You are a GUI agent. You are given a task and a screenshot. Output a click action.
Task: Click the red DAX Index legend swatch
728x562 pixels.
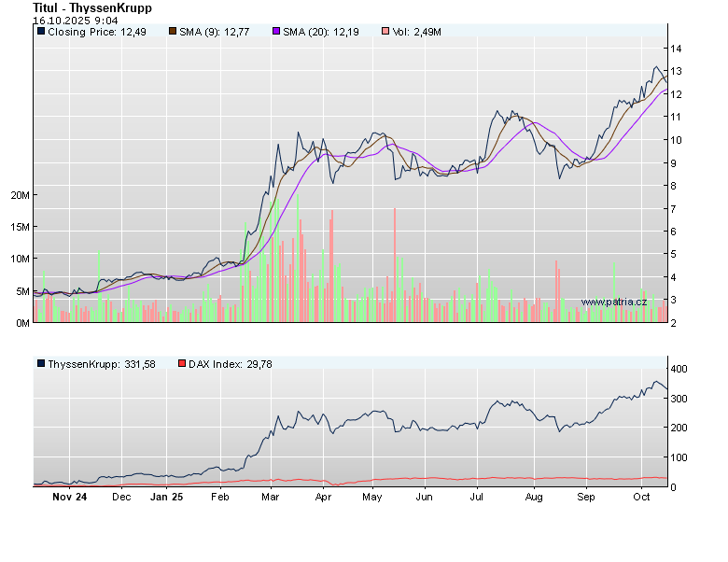tap(182, 364)
